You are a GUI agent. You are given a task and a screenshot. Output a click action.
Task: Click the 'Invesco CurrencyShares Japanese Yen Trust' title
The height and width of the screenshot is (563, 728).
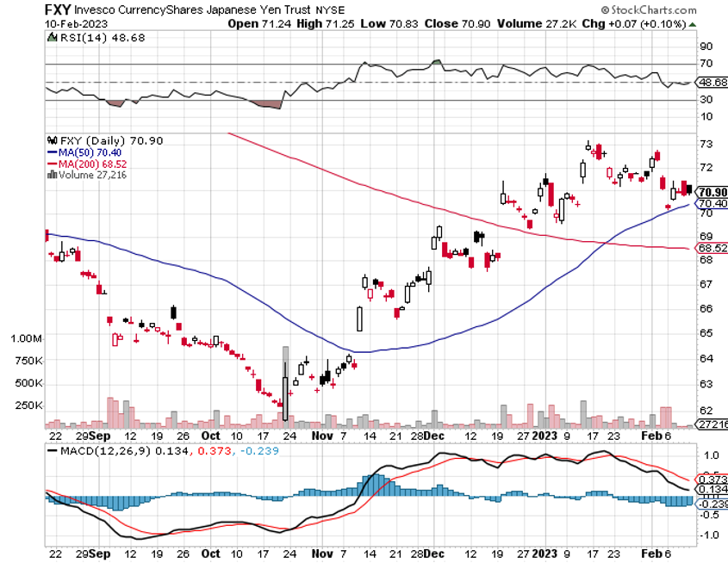pyautogui.click(x=192, y=9)
